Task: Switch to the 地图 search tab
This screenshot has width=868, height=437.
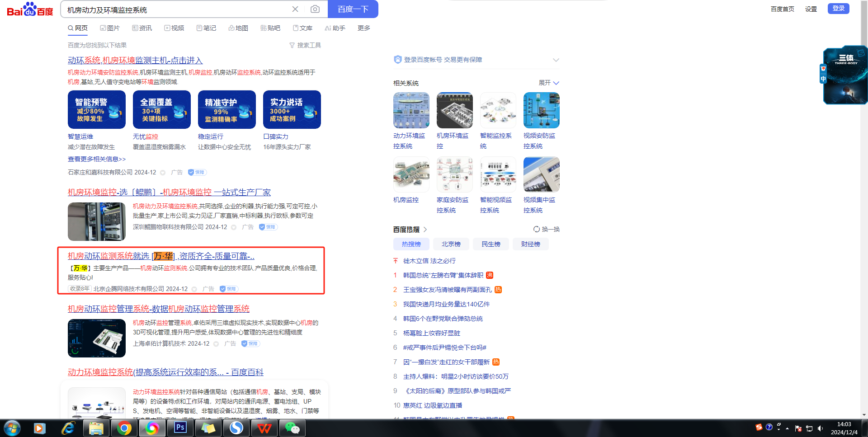Action: [238, 28]
